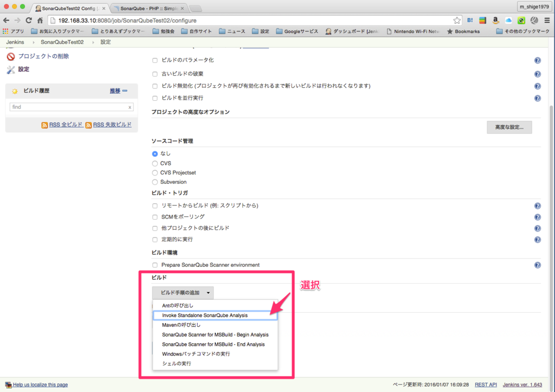Clear the build history find box x
Screen dimensions: 555x392
(x=130, y=107)
